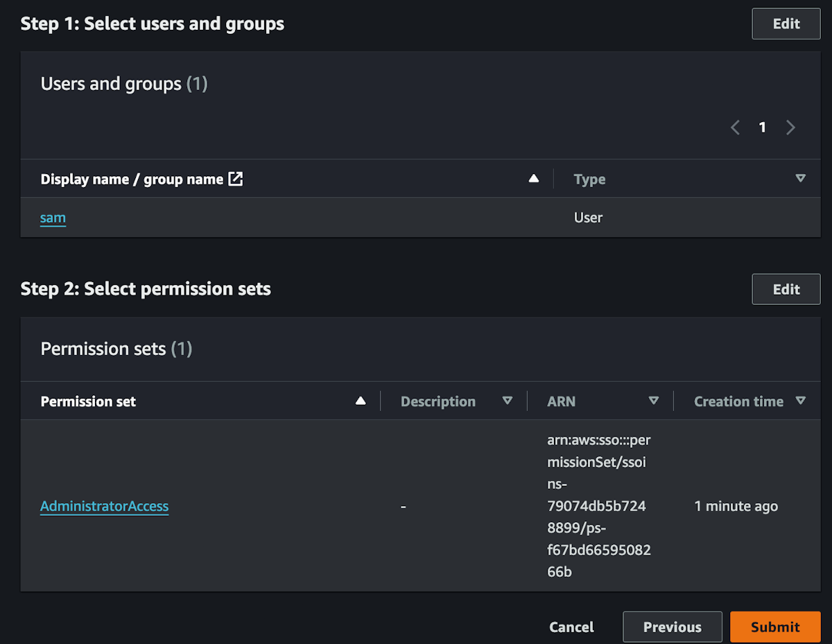Go back with Previous button
The image size is (832, 644).
pyautogui.click(x=673, y=627)
